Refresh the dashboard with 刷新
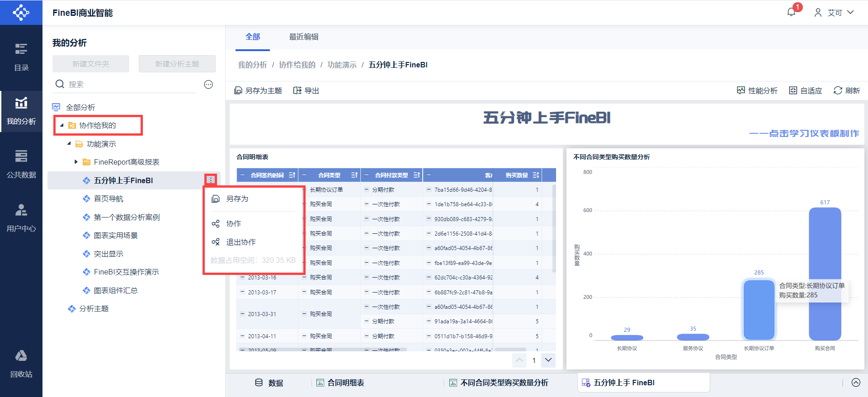868x397 pixels. pyautogui.click(x=847, y=90)
